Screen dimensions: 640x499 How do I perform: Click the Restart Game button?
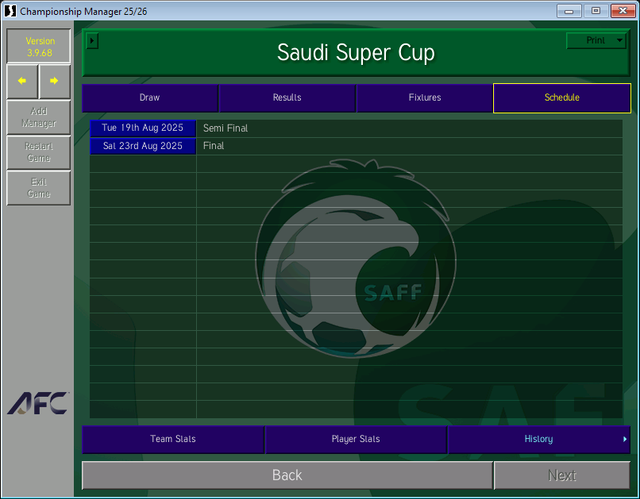click(39, 152)
